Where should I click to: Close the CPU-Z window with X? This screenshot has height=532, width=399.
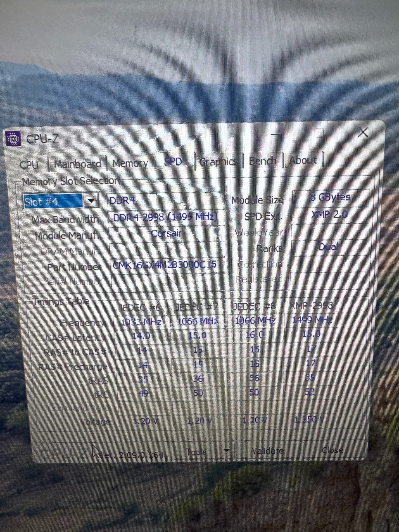[363, 132]
